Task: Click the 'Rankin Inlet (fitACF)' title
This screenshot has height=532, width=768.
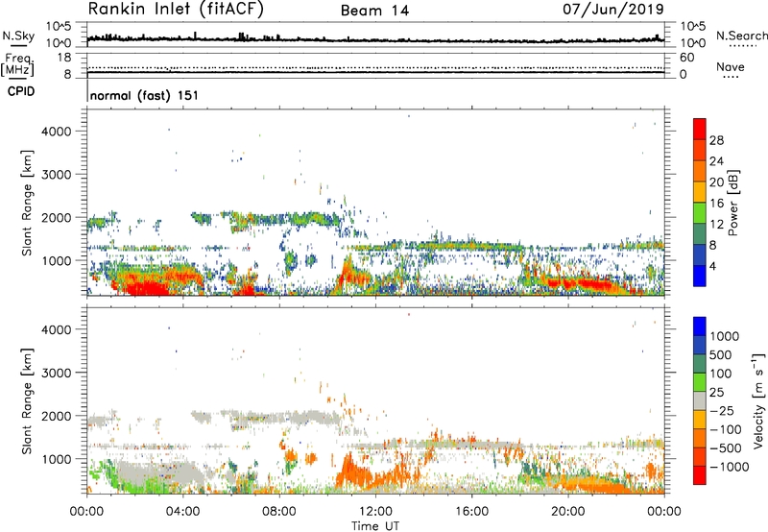Action: (x=176, y=10)
